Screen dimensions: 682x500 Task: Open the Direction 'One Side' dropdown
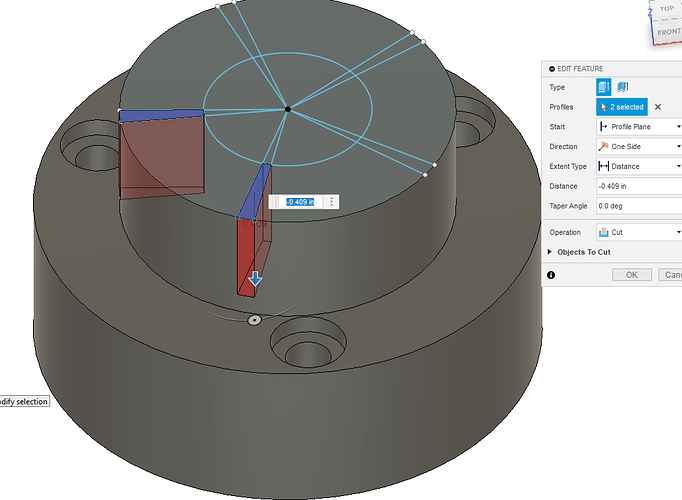(639, 147)
